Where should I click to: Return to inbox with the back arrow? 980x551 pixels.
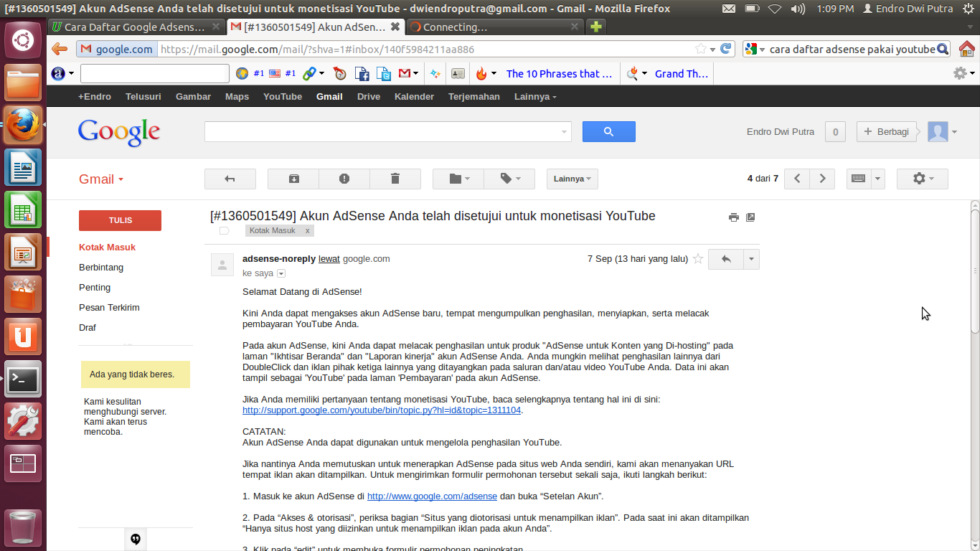pos(230,179)
